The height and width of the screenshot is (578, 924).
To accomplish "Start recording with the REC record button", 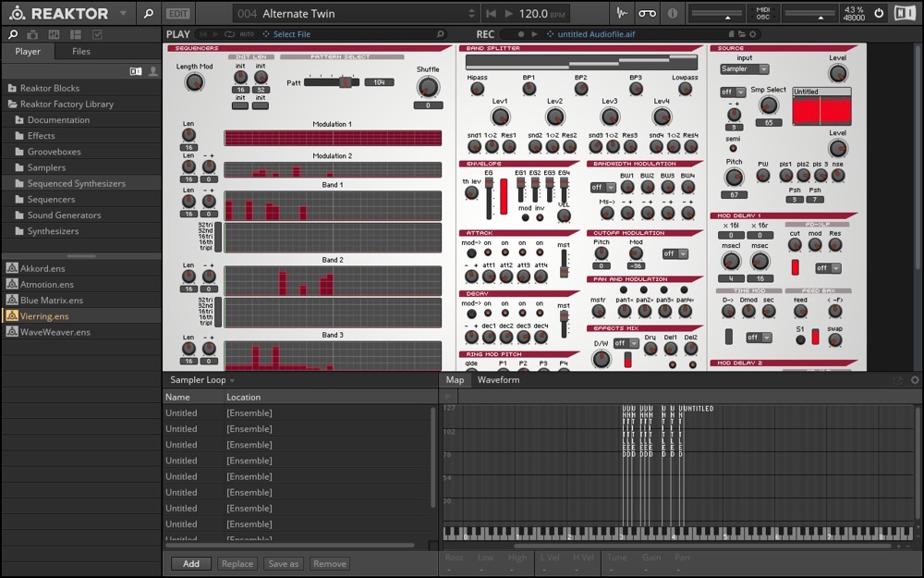I will 520,34.
